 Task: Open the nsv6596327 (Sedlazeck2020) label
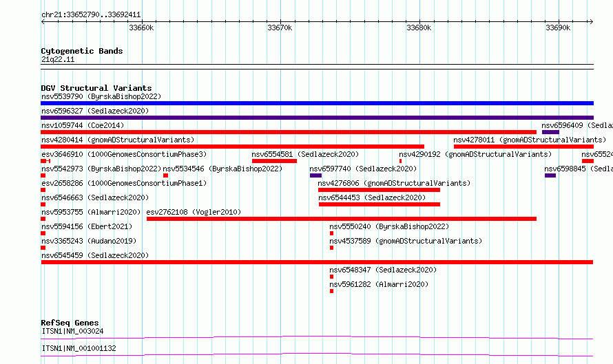pos(95,111)
